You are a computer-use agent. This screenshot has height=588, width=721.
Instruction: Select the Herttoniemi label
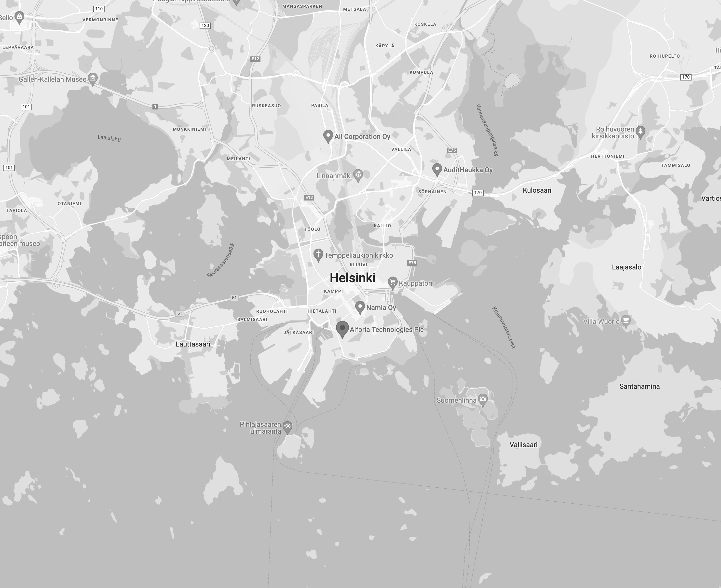pos(608,156)
